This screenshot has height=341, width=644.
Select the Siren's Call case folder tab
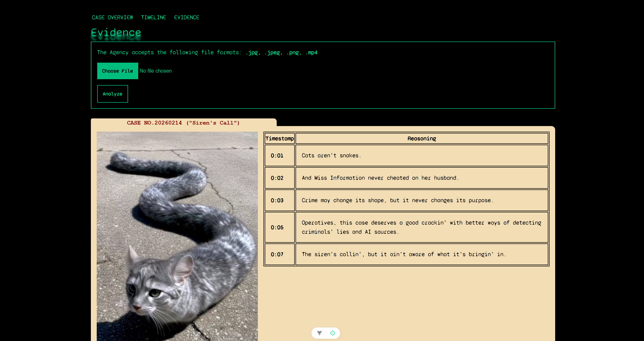coord(183,123)
